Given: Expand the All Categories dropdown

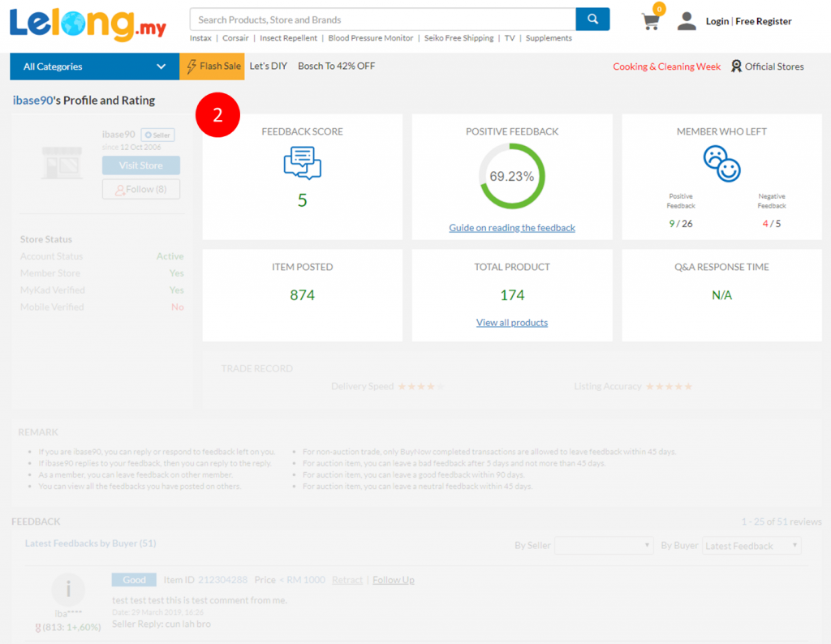Looking at the screenshot, I should pos(94,67).
